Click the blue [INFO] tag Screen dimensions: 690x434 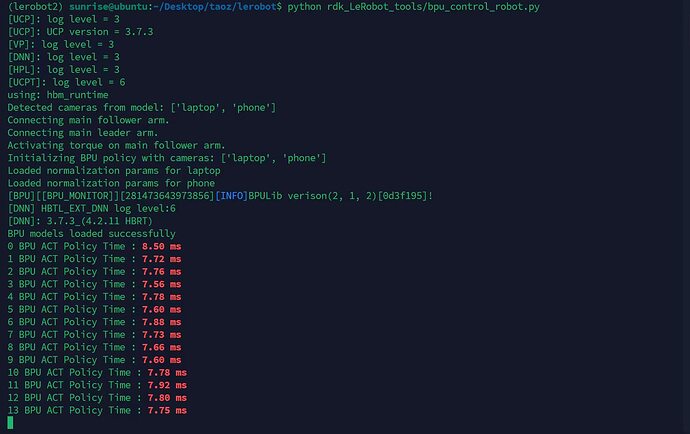[x=231, y=195]
